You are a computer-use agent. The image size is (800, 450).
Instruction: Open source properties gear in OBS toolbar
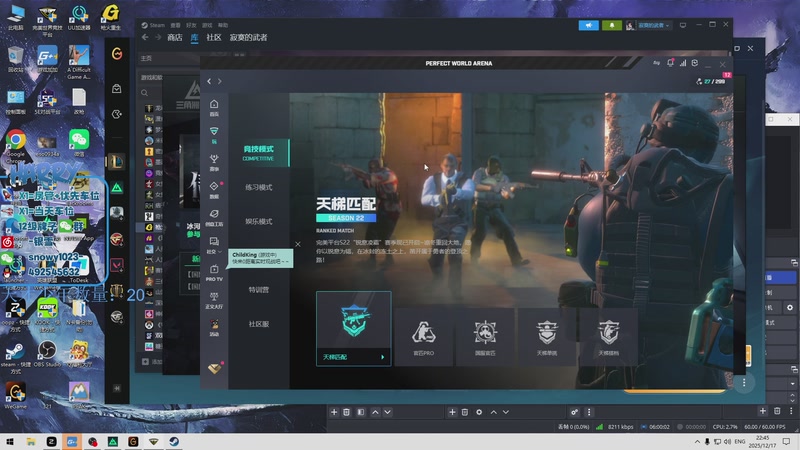pyautogui.click(x=479, y=412)
